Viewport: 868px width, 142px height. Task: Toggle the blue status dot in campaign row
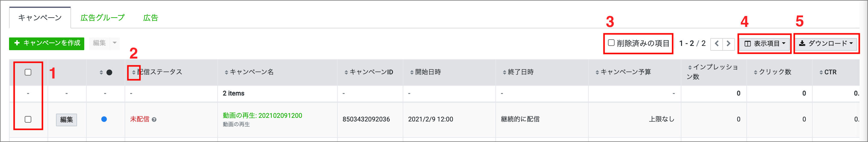[x=104, y=119]
